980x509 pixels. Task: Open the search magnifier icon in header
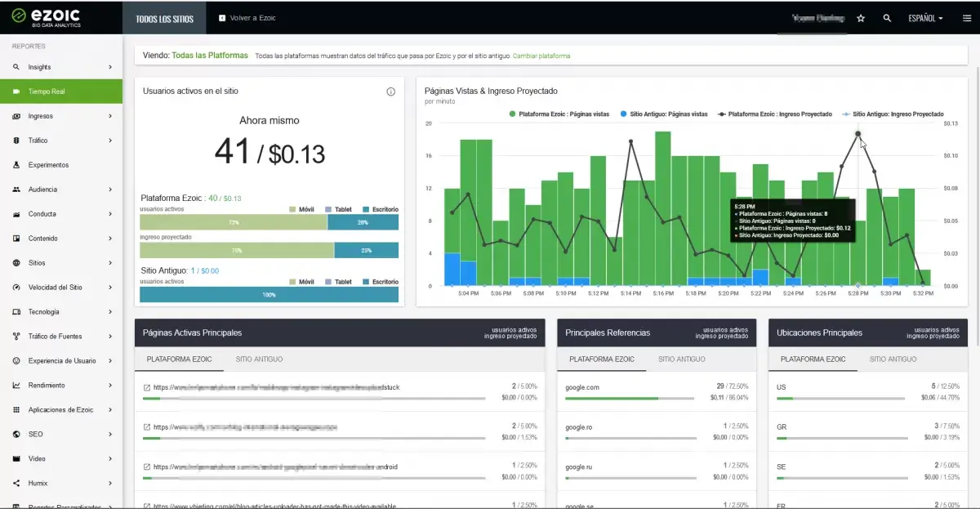887,18
